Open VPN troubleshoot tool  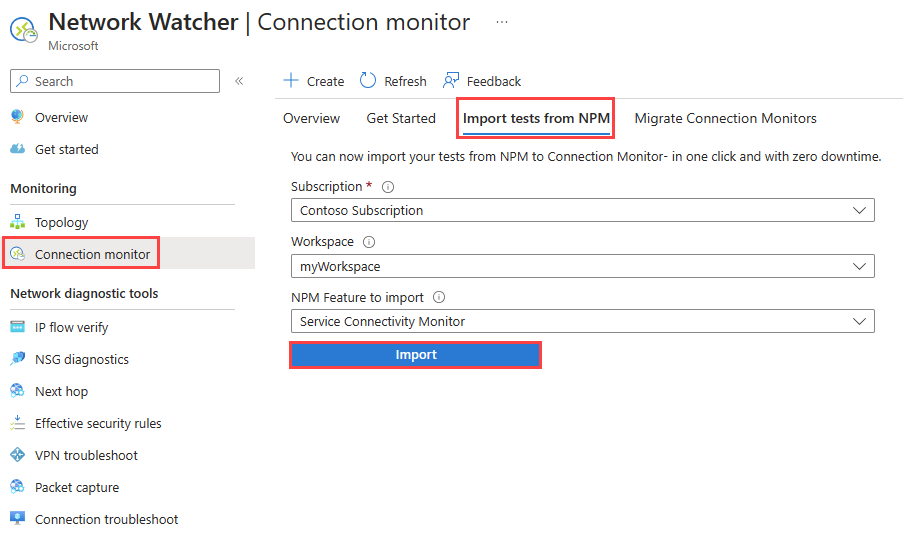(x=86, y=456)
